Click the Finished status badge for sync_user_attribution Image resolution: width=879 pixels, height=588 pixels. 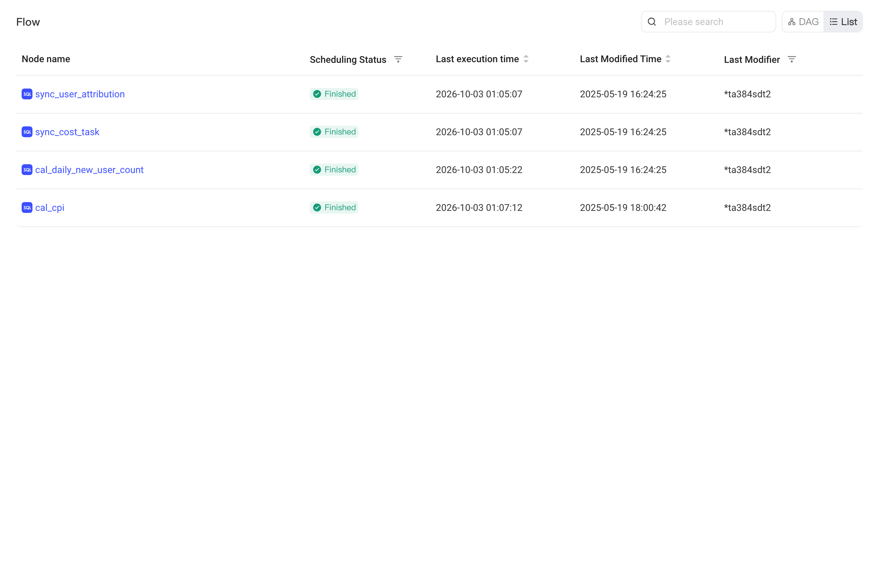334,94
